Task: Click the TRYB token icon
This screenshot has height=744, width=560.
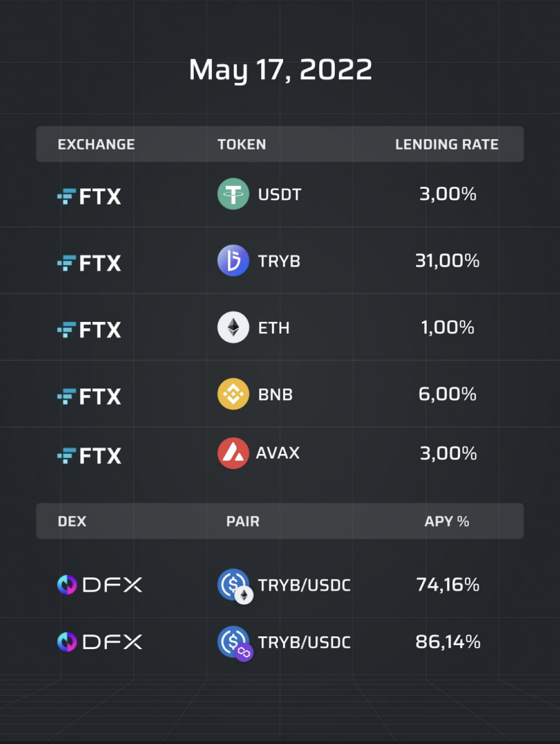Action: (233, 260)
